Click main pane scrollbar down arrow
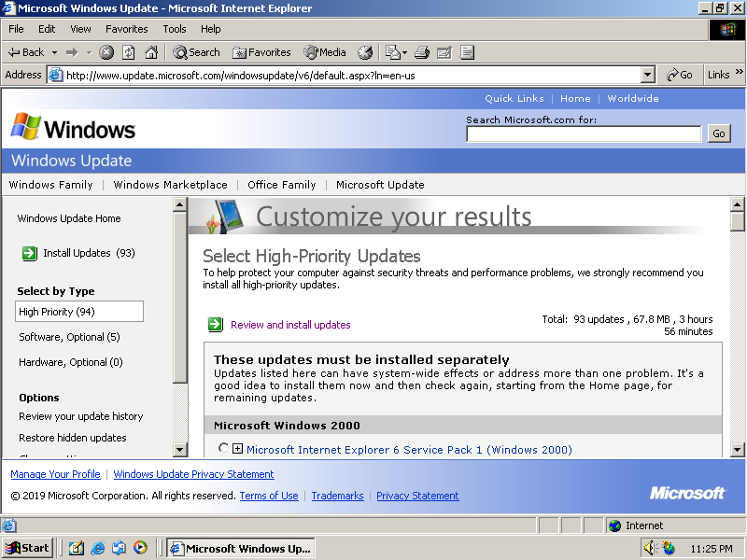Viewport: 747px width, 560px height. (737, 449)
